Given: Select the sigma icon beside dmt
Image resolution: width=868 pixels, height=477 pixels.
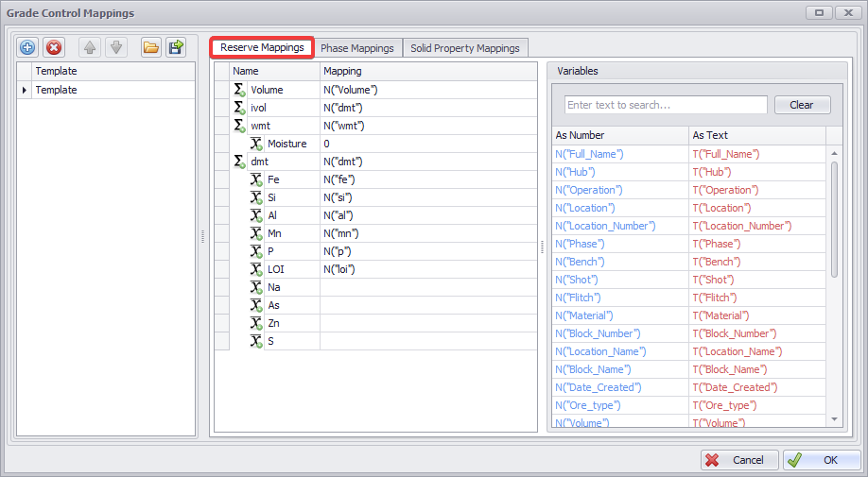Looking at the screenshot, I should 240,162.
